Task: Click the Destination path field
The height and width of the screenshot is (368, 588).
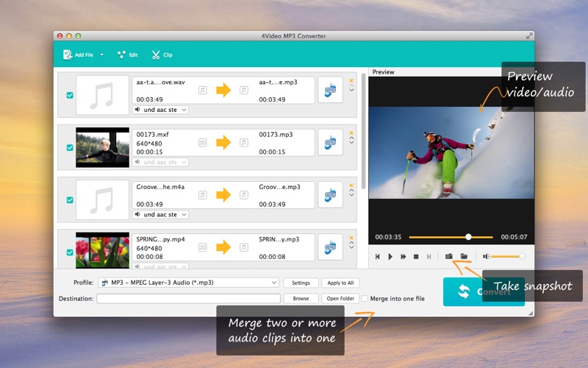Action: (x=188, y=299)
